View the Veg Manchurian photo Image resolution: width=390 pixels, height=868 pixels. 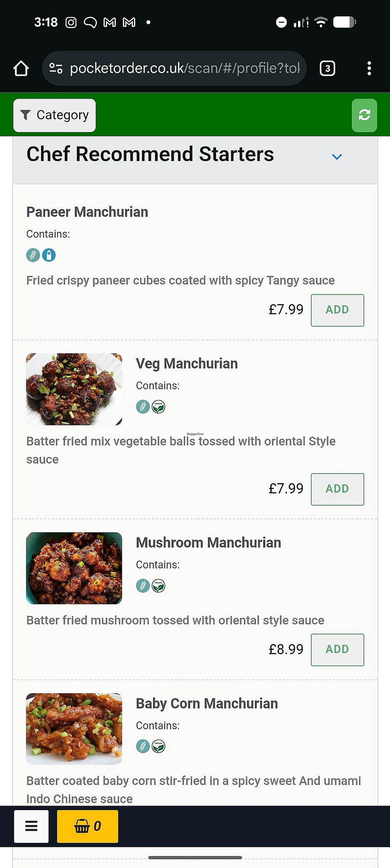(74, 389)
